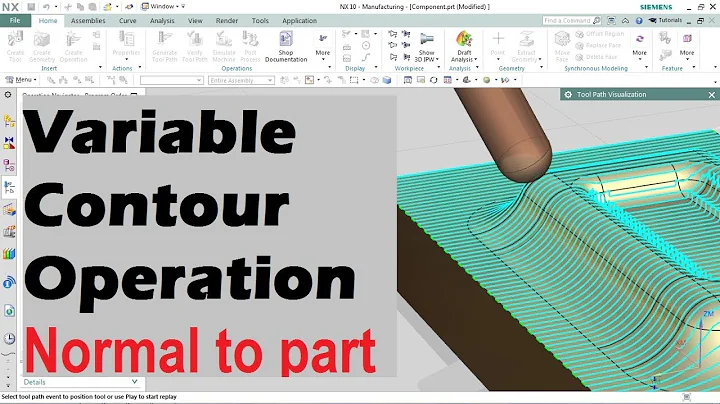Viewport: 720px width, 404px height.
Task: Click the resource bar settings gear
Action: click(x=8, y=95)
